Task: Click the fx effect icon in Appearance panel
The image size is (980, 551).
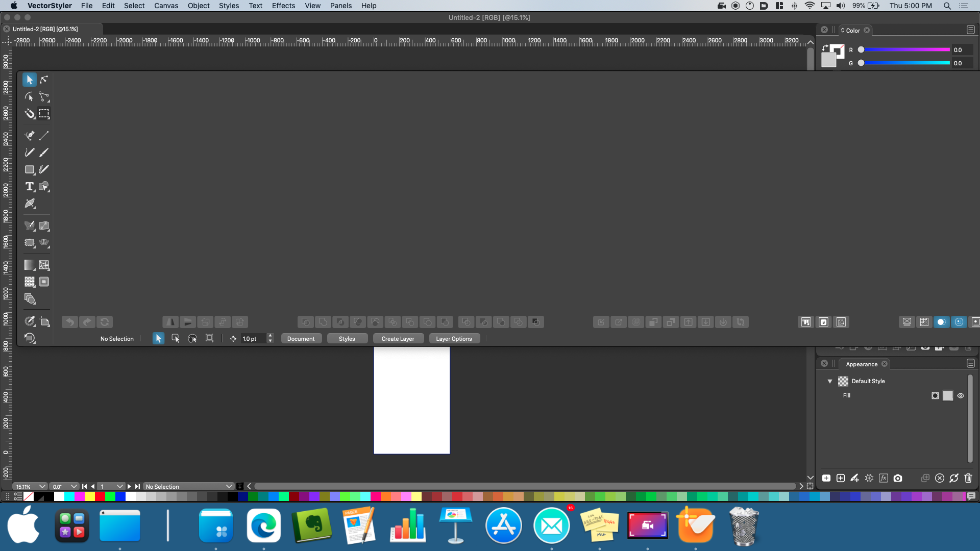Action: [x=884, y=478]
